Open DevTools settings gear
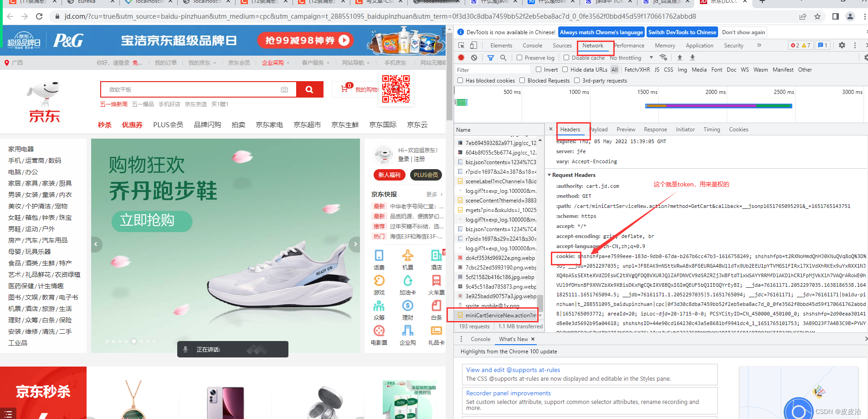Screen dimensions: 868x419 coord(842,45)
